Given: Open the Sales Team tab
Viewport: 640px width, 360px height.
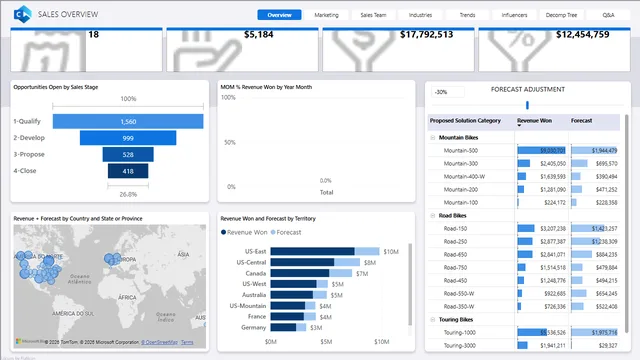Looking at the screenshot, I should 373,15.
